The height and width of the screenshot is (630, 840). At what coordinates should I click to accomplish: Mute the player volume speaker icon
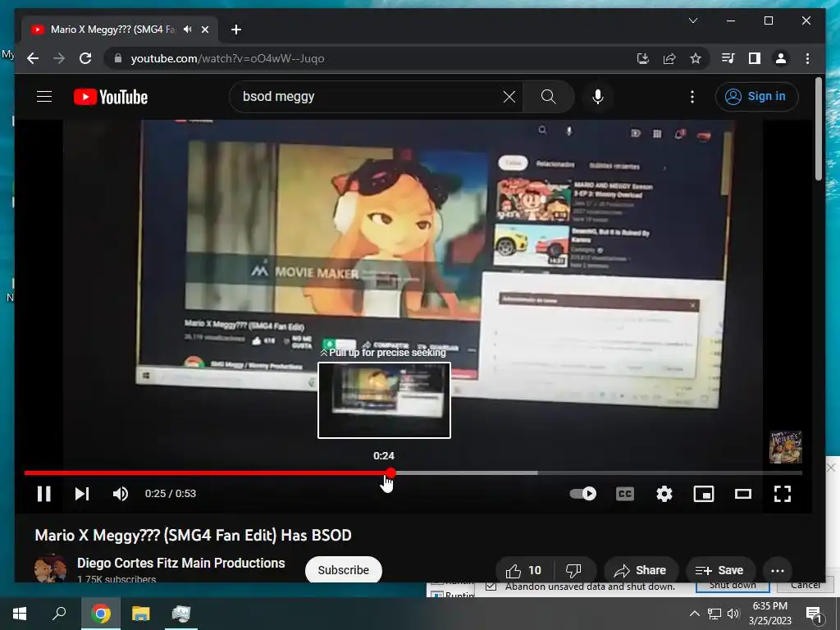pyautogui.click(x=121, y=493)
